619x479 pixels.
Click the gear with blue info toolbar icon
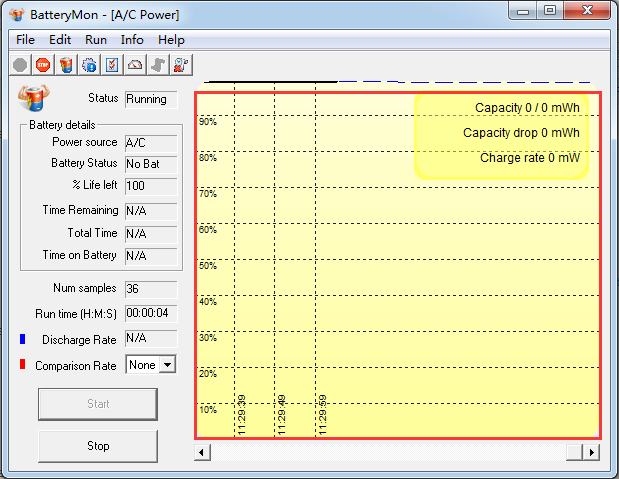(89, 65)
